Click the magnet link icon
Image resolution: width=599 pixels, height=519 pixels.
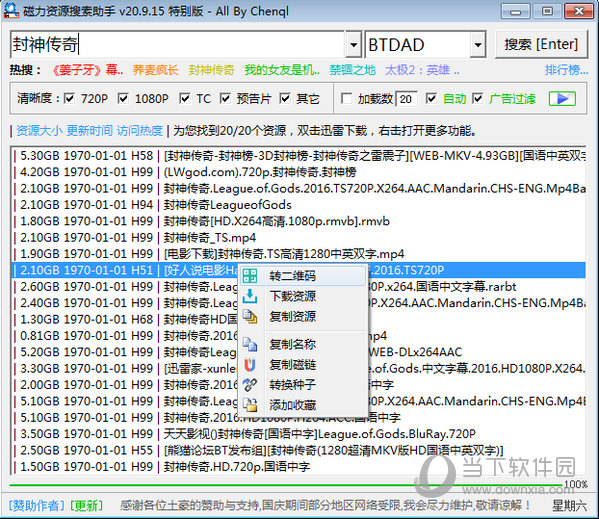(250, 365)
